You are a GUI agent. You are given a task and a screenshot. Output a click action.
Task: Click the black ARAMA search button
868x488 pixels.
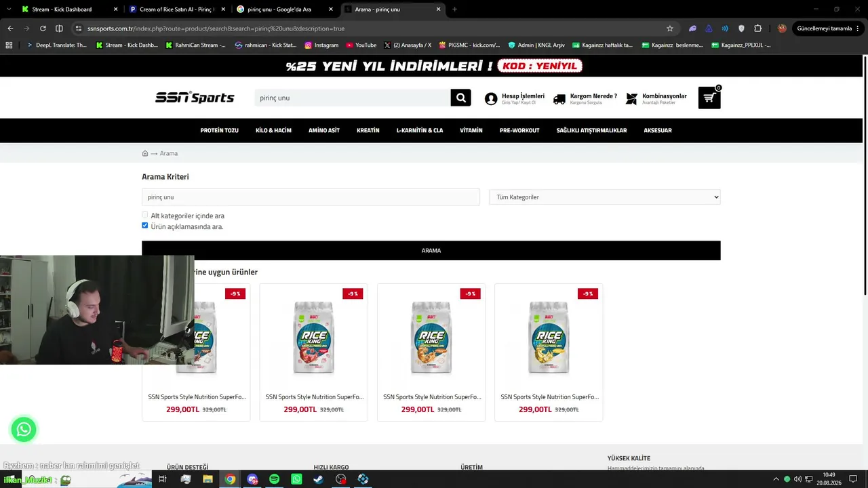(x=431, y=251)
